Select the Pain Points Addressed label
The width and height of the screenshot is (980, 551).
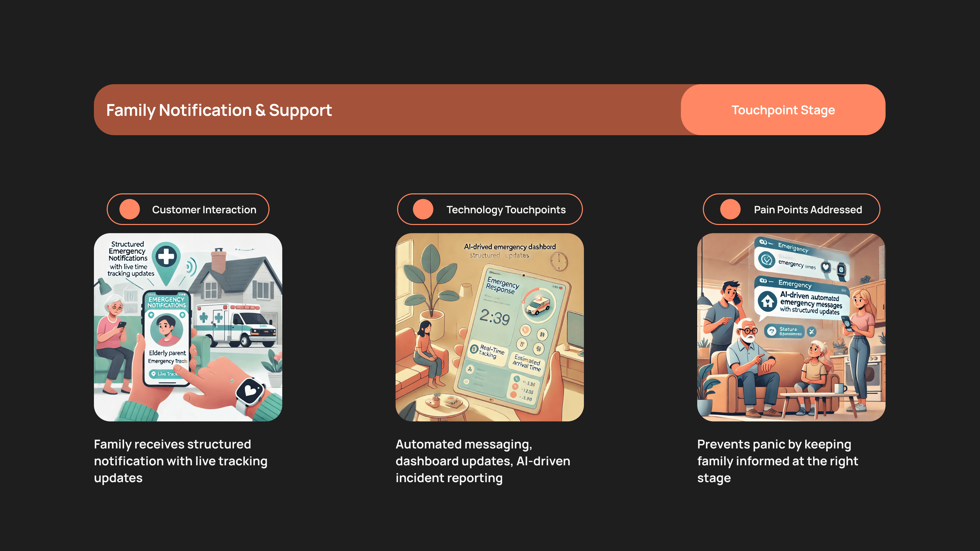pyautogui.click(x=808, y=209)
